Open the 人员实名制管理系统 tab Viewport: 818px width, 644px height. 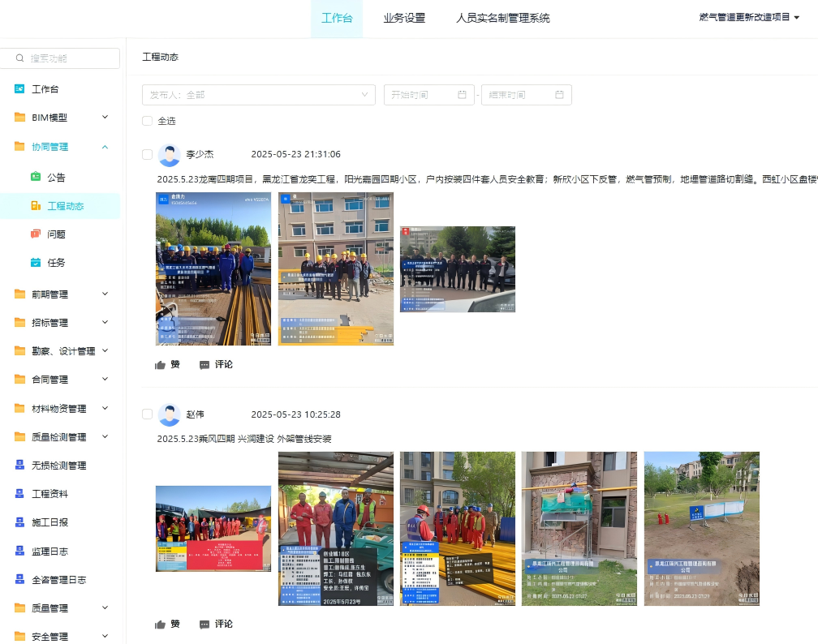502,18
